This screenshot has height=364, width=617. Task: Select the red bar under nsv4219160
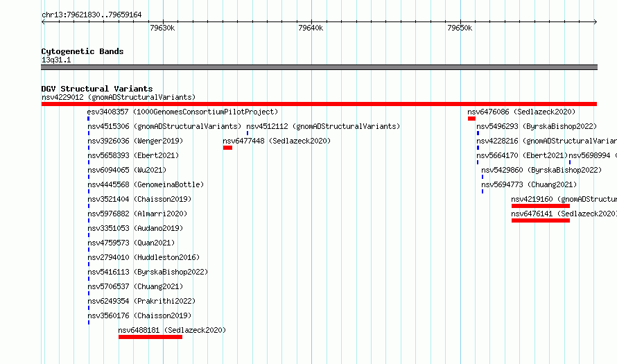pyautogui.click(x=541, y=206)
